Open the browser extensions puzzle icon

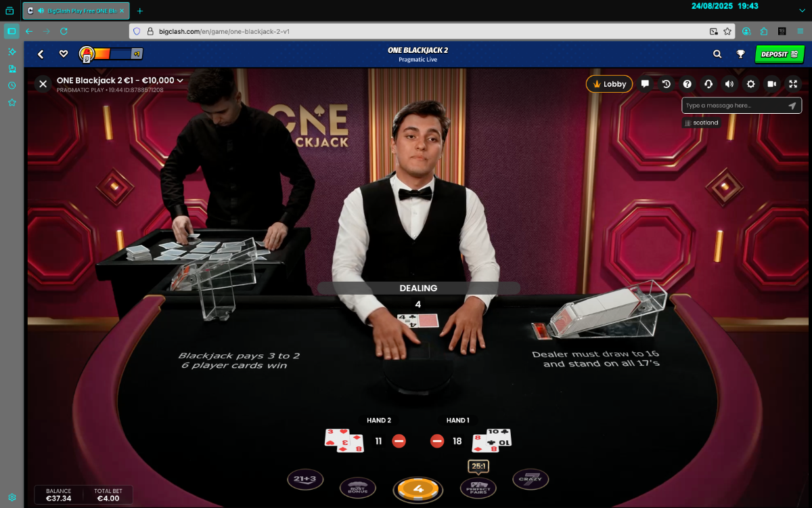(764, 31)
